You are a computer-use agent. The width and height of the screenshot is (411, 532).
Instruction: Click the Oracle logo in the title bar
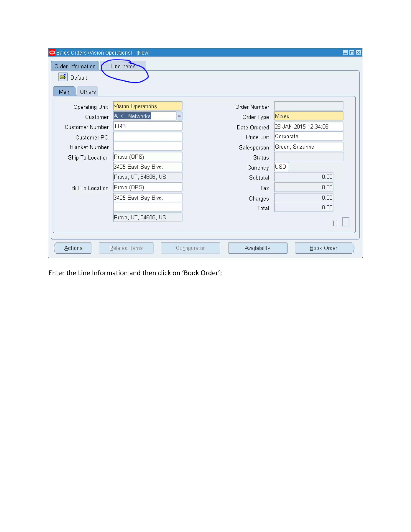coord(52,52)
